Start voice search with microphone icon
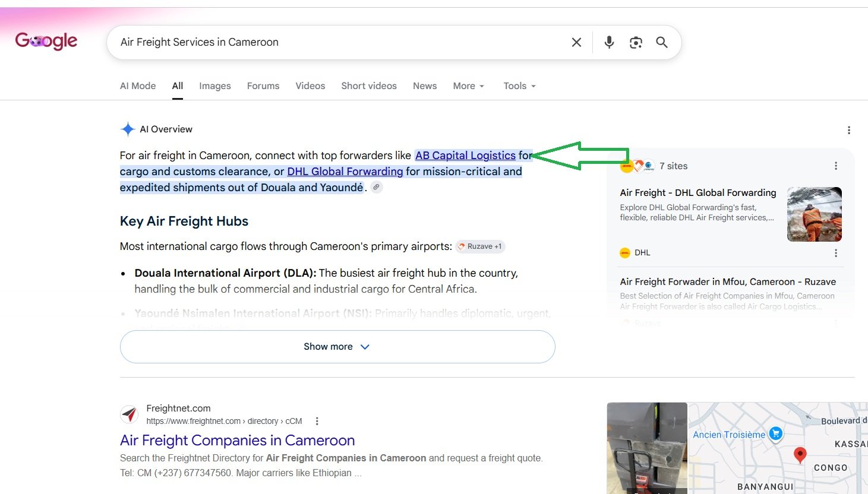 (x=609, y=42)
